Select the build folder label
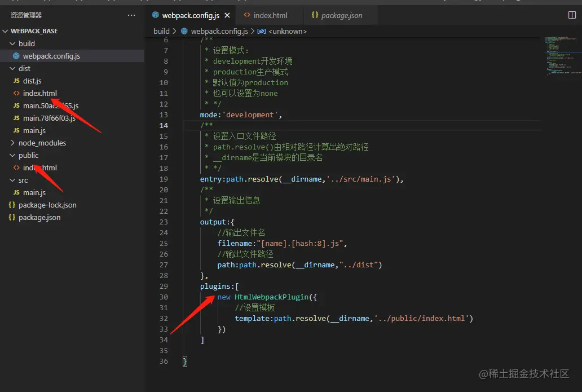The height and width of the screenshot is (392, 582). click(27, 43)
